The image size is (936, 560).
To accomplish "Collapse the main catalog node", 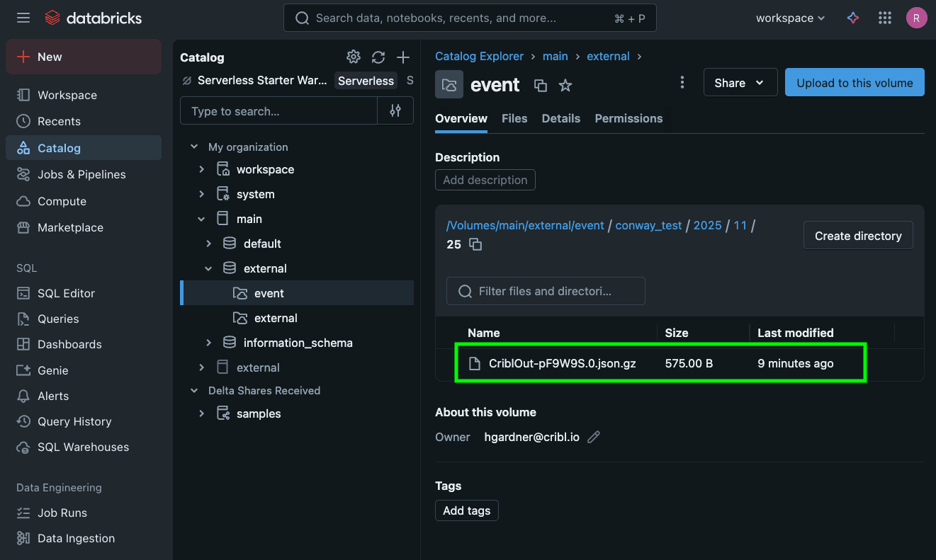I will (x=202, y=219).
